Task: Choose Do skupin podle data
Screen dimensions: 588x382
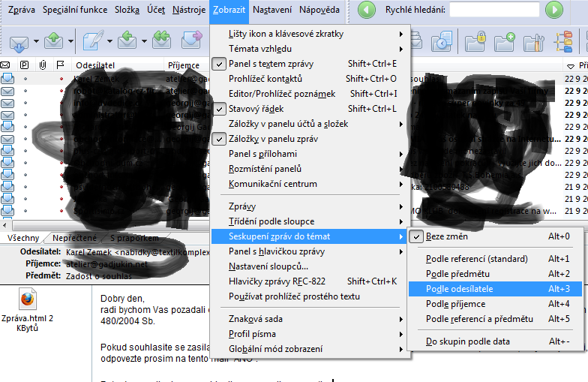Action: [495, 341]
